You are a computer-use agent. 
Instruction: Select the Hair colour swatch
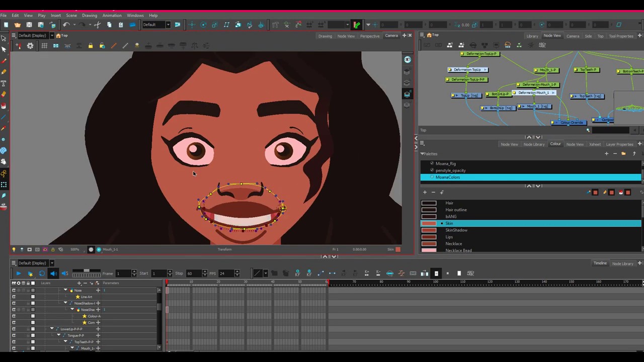point(429,203)
